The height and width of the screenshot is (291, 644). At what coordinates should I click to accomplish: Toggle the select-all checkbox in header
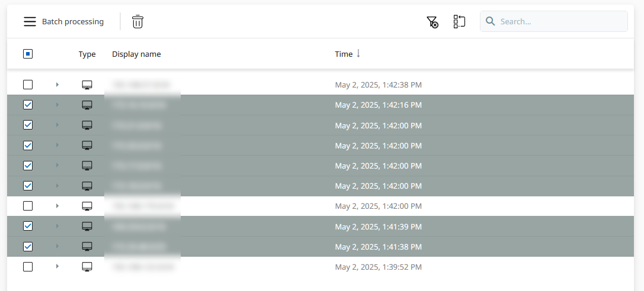(x=28, y=54)
